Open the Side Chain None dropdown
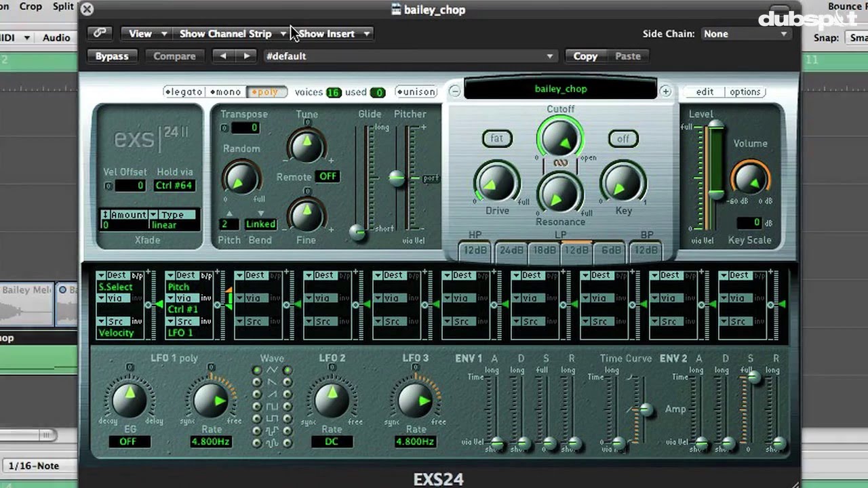 click(745, 33)
